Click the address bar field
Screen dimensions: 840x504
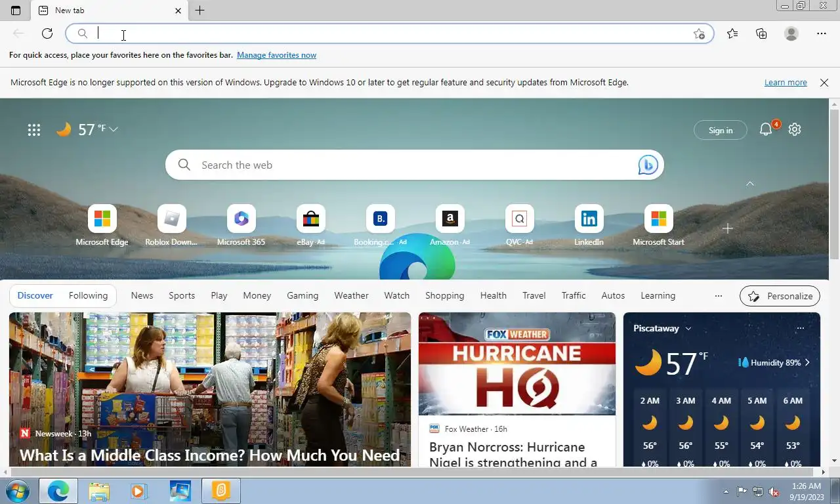click(389, 33)
